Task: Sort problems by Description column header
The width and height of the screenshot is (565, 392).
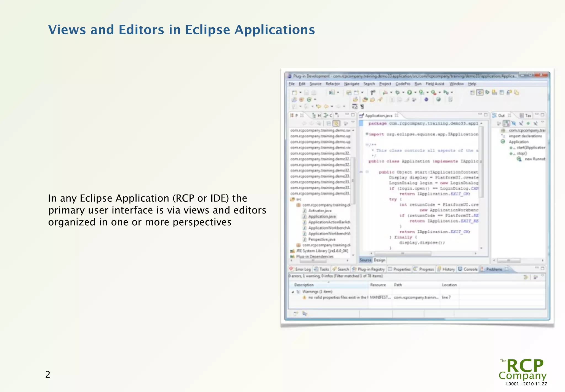Action: click(328, 285)
